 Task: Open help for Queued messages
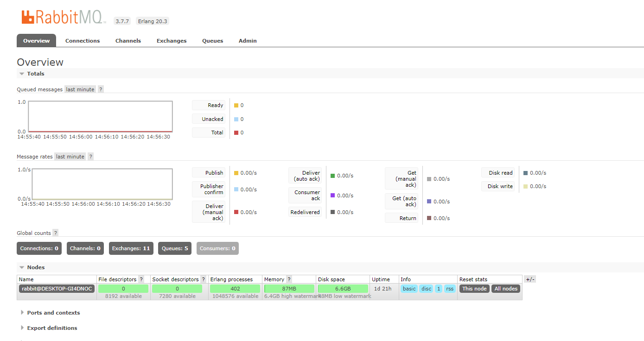[101, 89]
